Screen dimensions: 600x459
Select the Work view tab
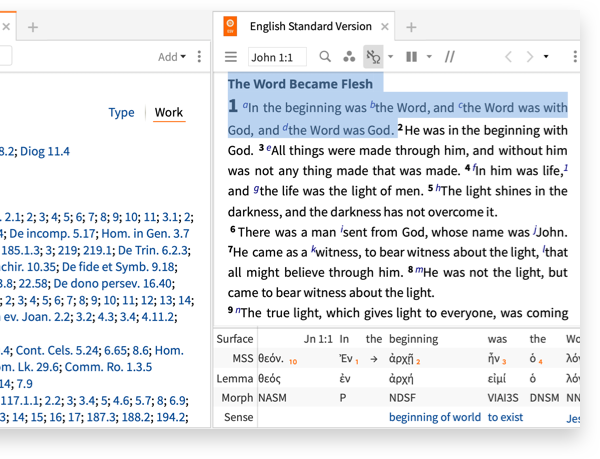tap(169, 112)
